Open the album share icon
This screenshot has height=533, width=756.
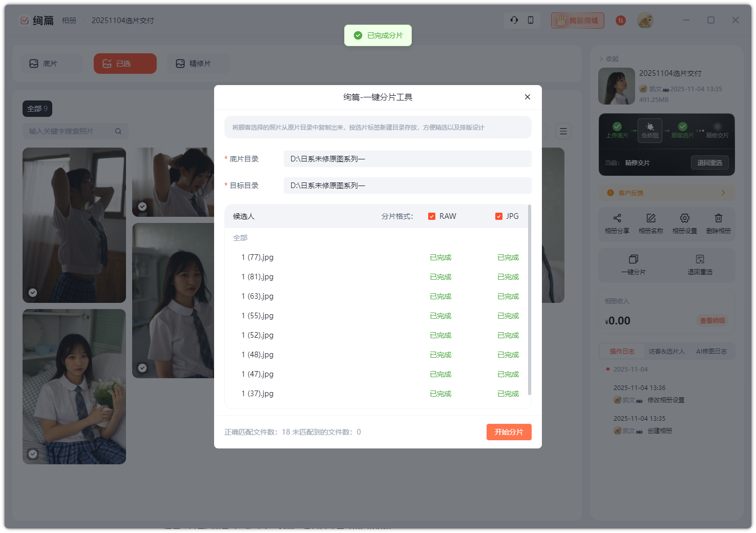(617, 218)
